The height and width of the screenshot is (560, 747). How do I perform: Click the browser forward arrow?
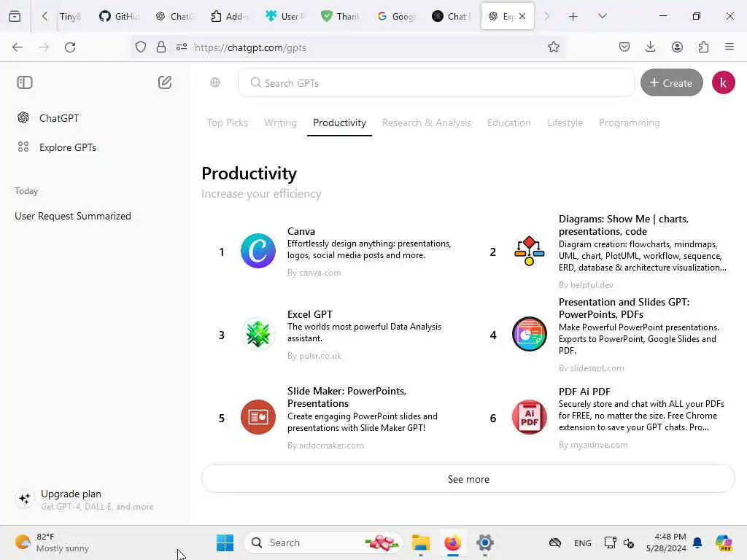point(44,47)
